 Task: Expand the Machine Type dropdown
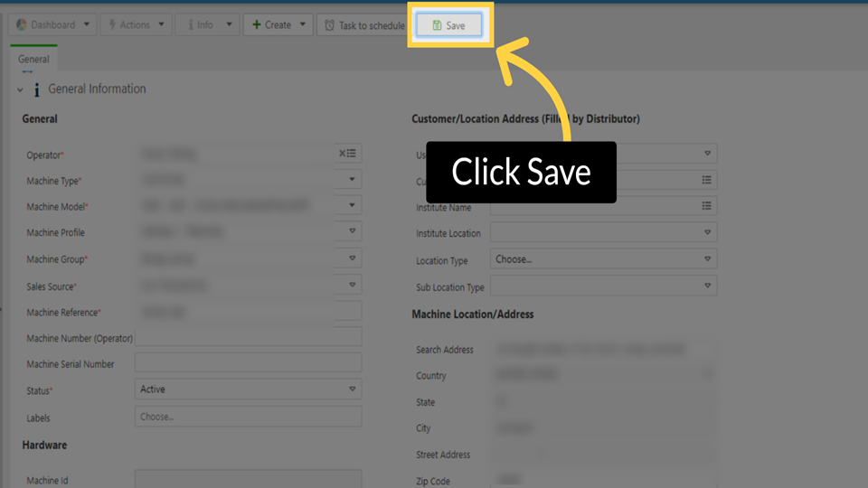(x=352, y=180)
